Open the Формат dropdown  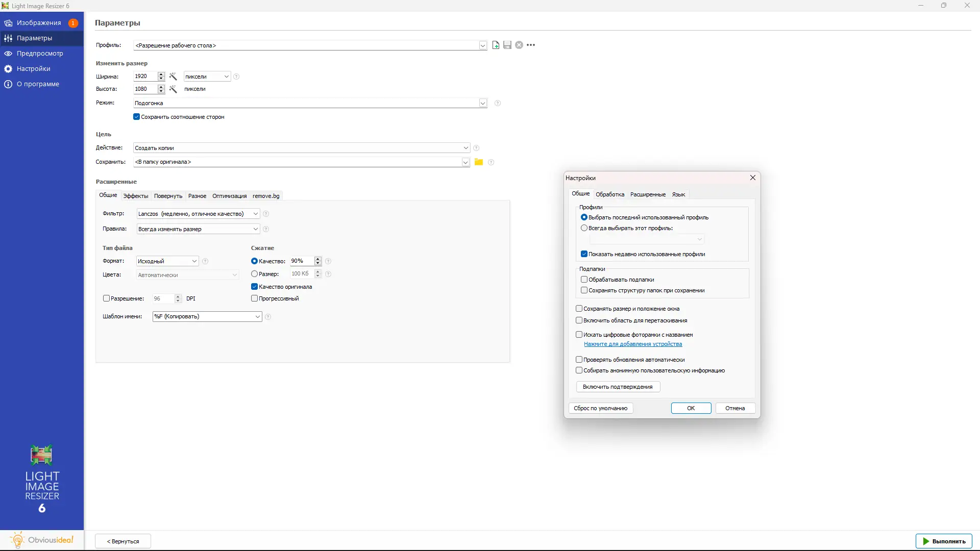click(194, 261)
